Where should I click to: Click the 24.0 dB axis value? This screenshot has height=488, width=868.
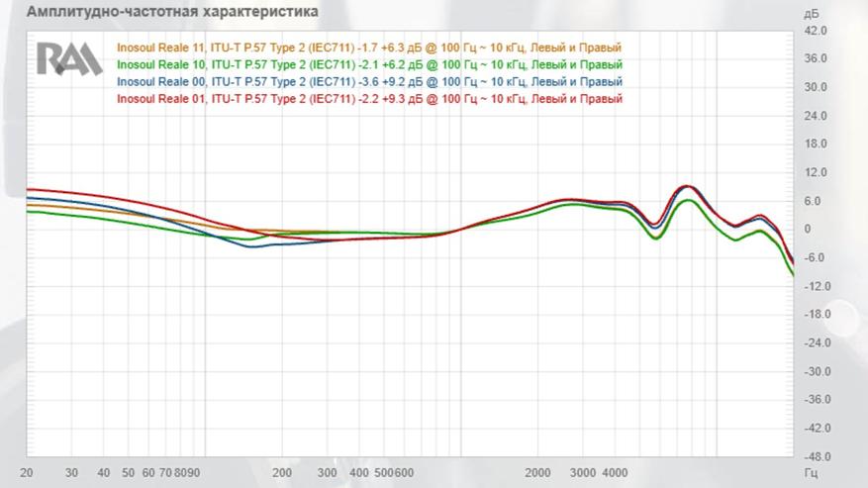[816, 116]
